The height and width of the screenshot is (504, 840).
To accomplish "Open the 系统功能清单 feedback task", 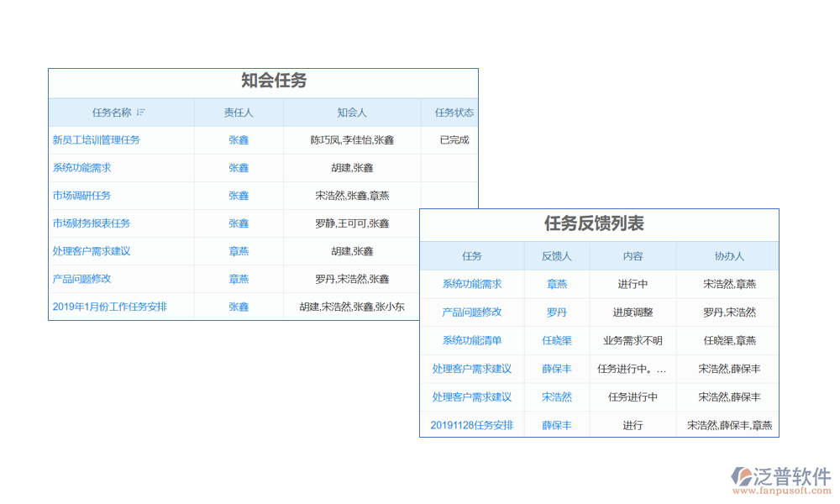I will (x=472, y=340).
